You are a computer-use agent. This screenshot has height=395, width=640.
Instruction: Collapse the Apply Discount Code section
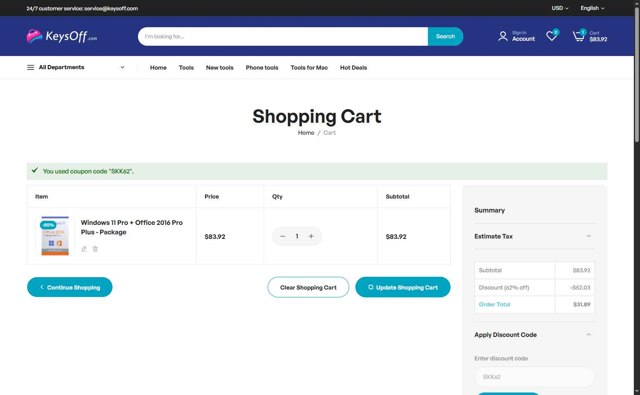pyautogui.click(x=588, y=335)
